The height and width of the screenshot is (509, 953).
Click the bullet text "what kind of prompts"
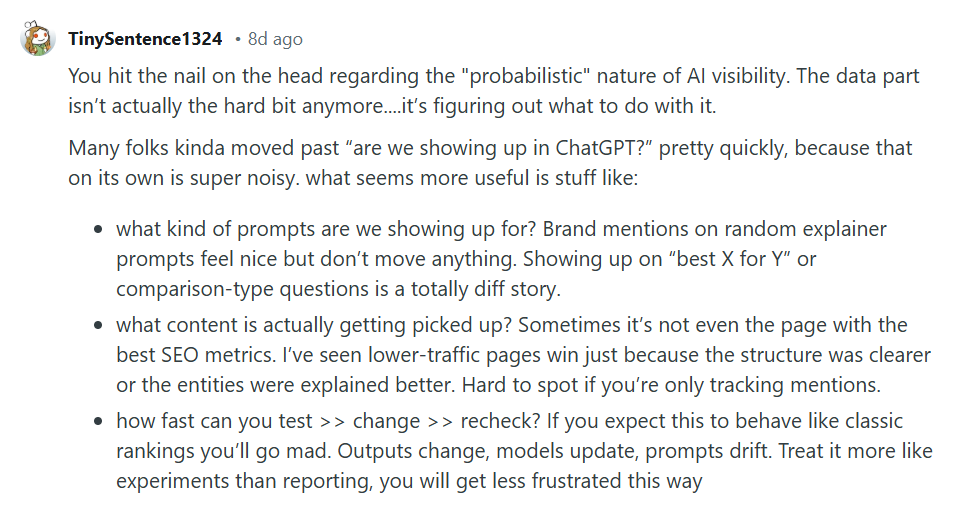click(x=210, y=230)
